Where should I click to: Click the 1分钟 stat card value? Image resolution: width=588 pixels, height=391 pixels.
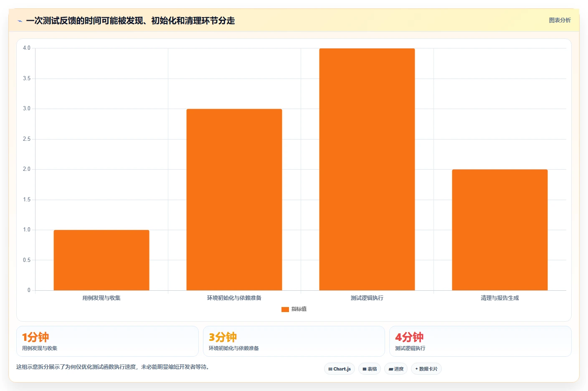pyautogui.click(x=35, y=337)
